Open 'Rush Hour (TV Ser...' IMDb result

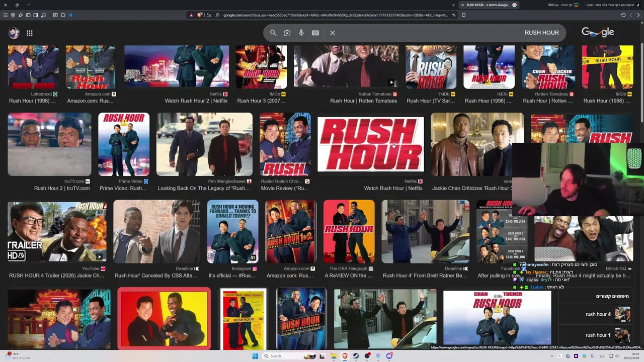click(x=431, y=101)
